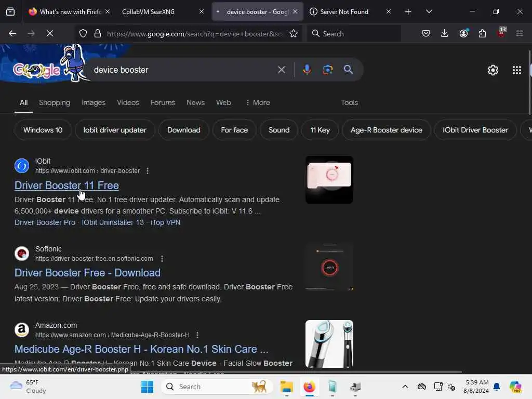Filter by For face chip

point(234,130)
